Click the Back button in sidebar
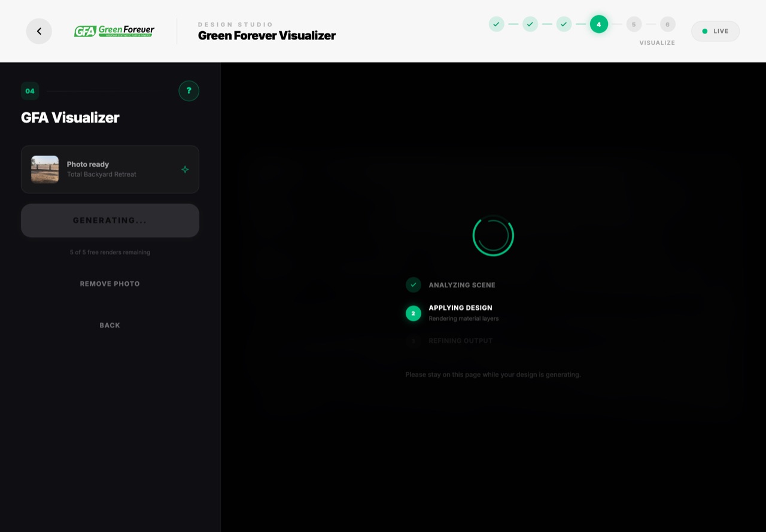This screenshot has width=766, height=532. [x=110, y=326]
